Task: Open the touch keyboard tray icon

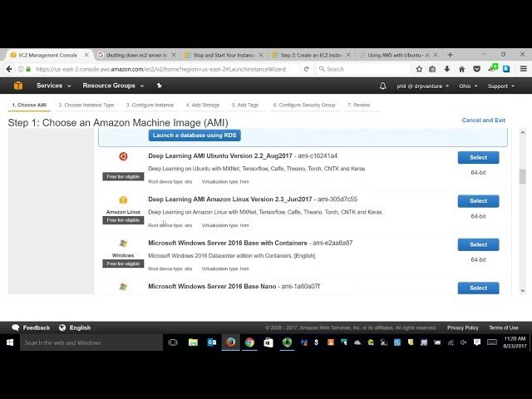Action: (x=491, y=342)
